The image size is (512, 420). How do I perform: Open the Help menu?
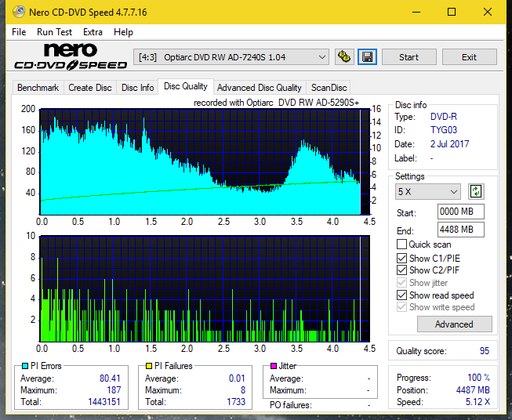click(x=123, y=32)
